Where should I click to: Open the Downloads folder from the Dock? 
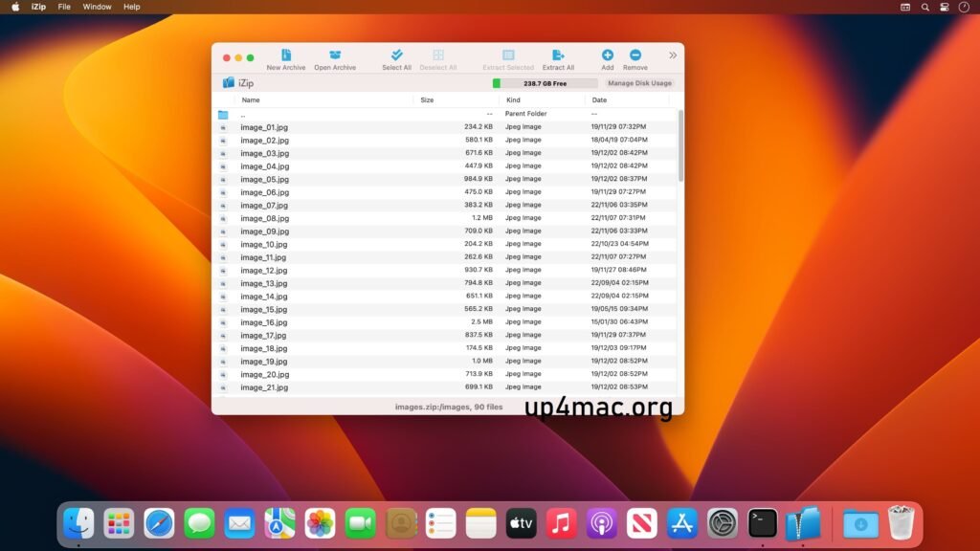tap(861, 523)
